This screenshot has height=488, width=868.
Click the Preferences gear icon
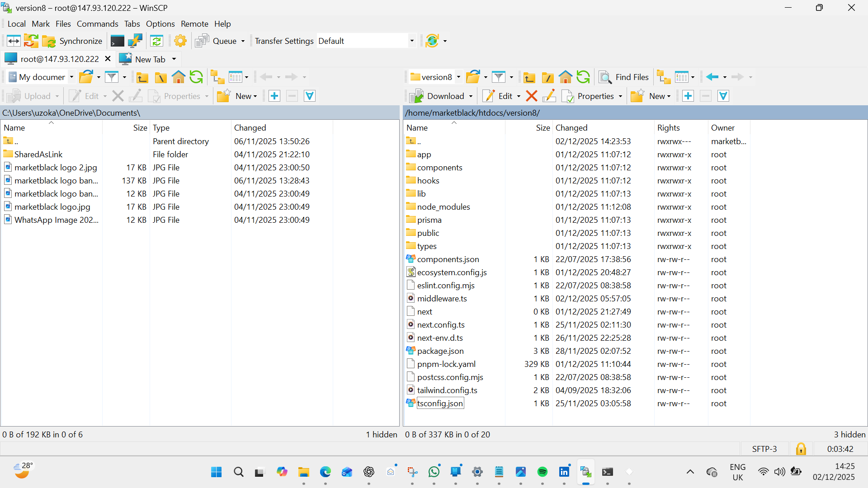tap(180, 41)
